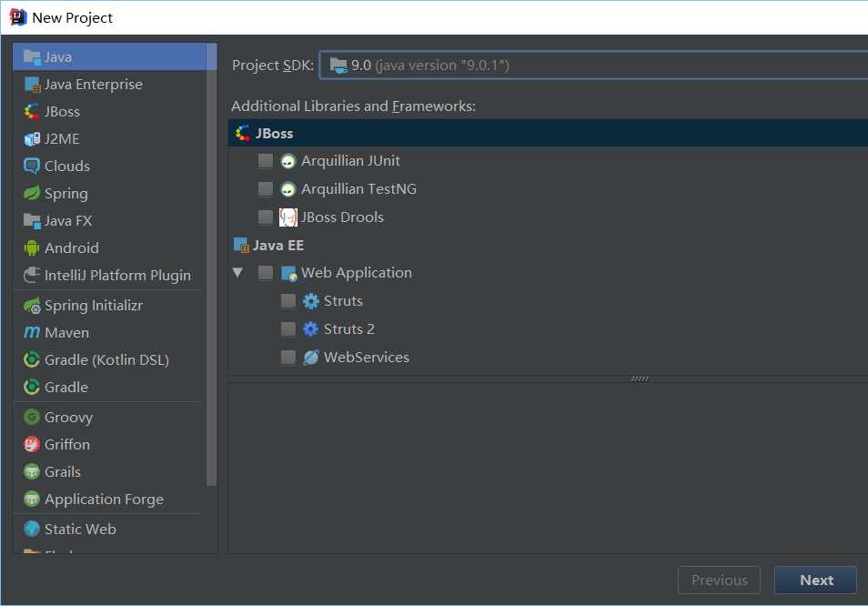
Task: Click the Grails icon
Action: (32, 471)
